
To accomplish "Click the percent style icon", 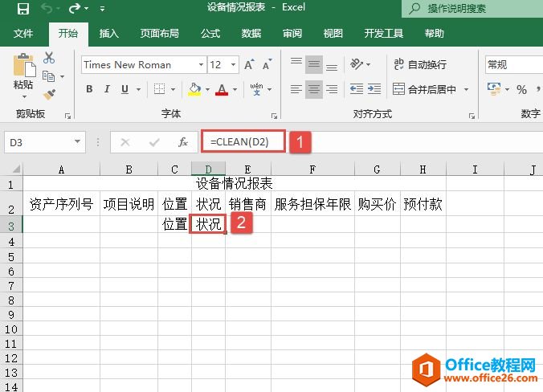I will pos(521,90).
